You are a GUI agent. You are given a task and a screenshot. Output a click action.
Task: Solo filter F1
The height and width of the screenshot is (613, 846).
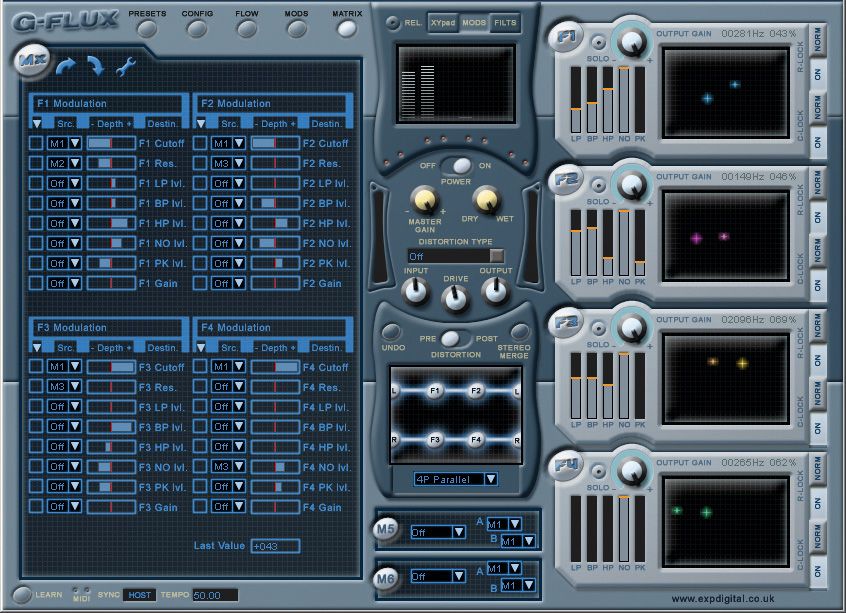click(x=598, y=43)
